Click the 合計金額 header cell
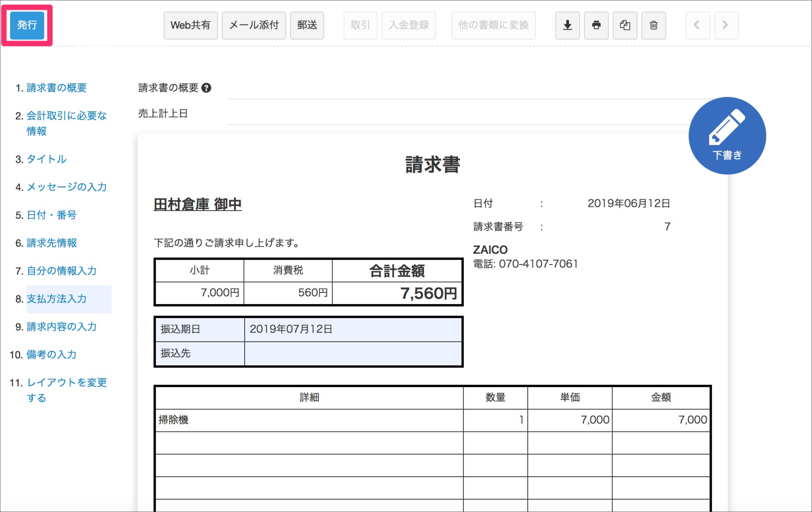Viewport: 812px width, 512px height. coord(397,271)
